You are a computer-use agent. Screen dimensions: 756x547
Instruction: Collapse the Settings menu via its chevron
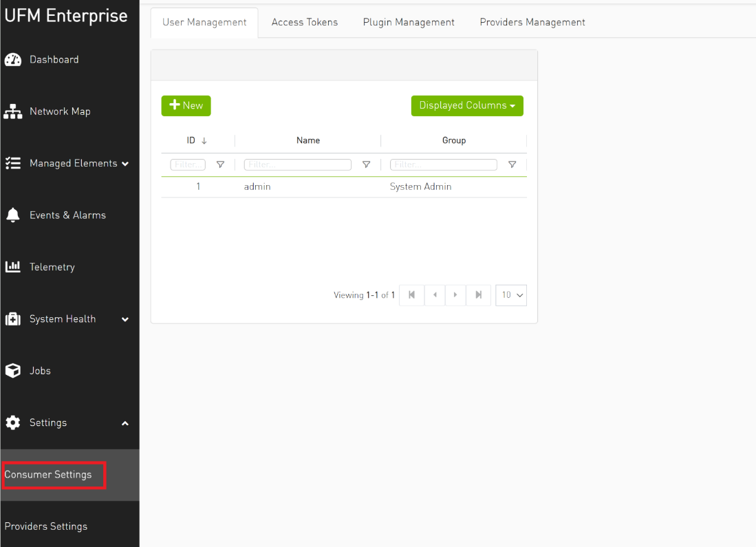point(125,423)
